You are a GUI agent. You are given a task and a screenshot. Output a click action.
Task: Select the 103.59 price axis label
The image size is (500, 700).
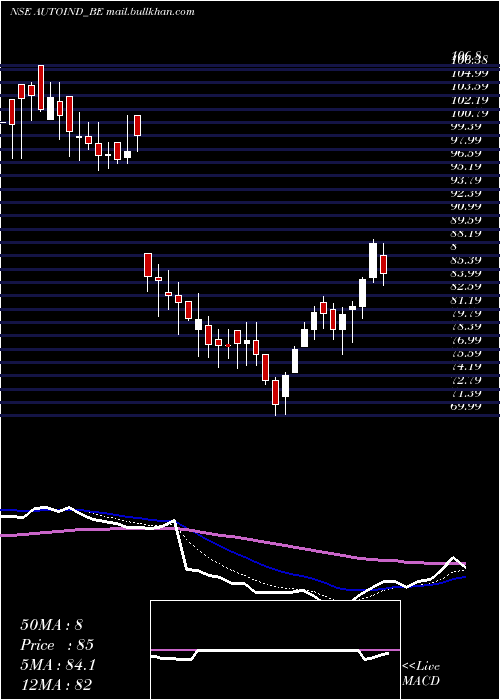click(471, 87)
